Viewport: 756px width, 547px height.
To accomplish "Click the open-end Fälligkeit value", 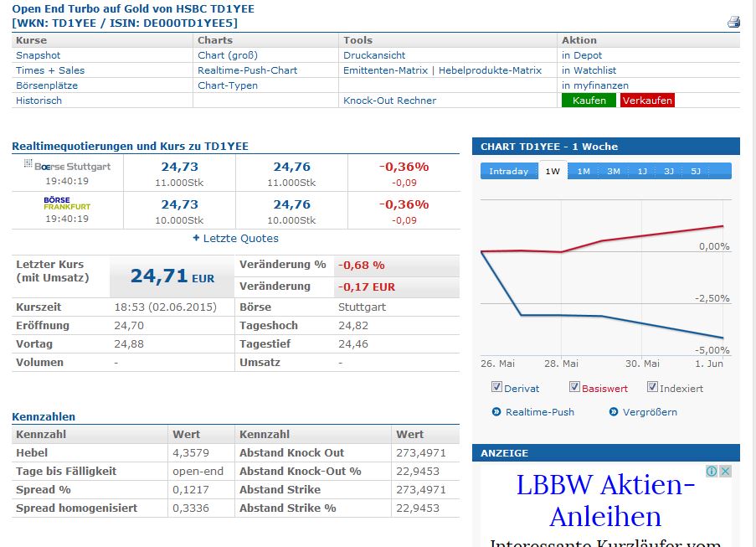I will pos(198,472).
